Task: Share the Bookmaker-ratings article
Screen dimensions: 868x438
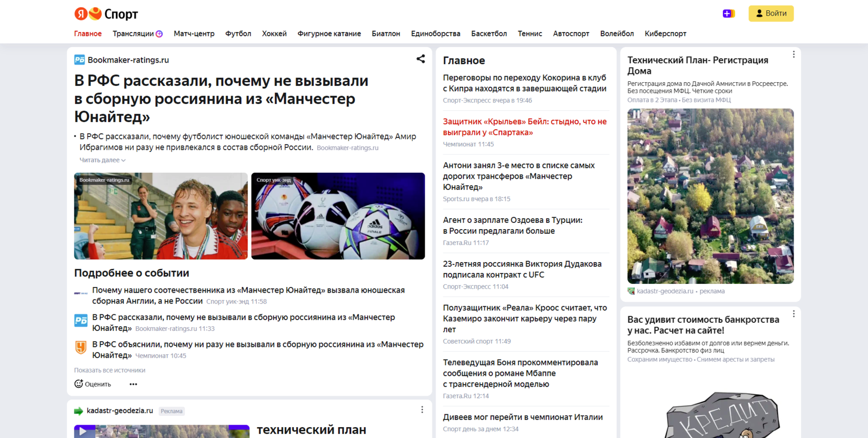Action: pos(421,59)
